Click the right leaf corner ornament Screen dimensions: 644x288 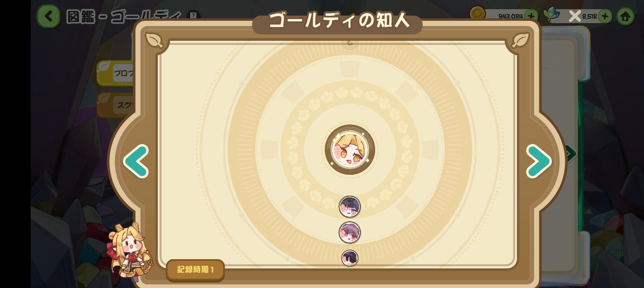[521, 40]
